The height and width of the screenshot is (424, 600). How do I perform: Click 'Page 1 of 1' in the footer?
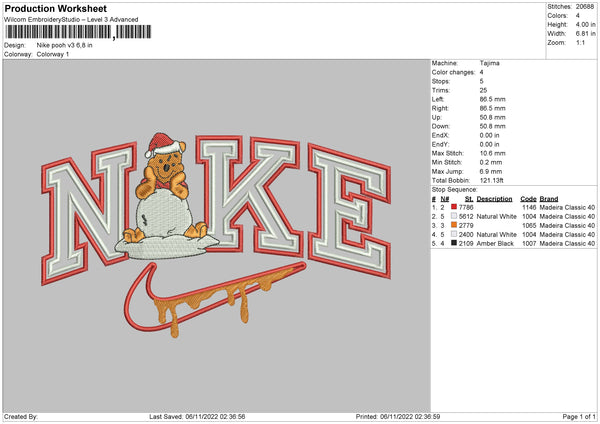click(x=579, y=416)
